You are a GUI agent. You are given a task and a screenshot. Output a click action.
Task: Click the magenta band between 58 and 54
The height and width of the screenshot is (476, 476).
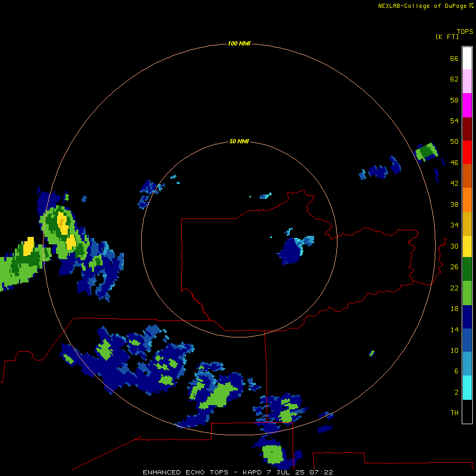click(x=467, y=105)
